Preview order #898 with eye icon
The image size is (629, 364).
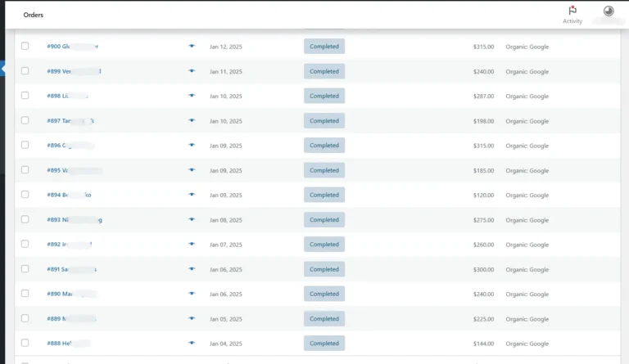[192, 96]
